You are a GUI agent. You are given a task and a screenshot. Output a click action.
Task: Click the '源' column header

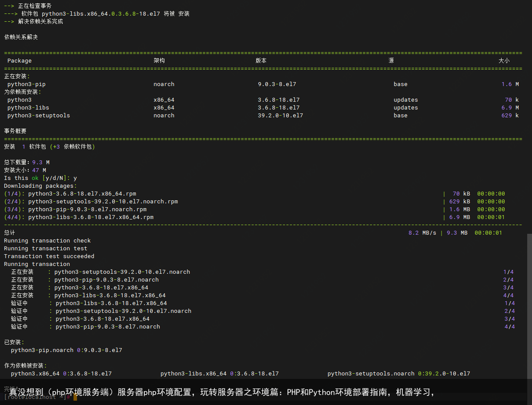(391, 61)
